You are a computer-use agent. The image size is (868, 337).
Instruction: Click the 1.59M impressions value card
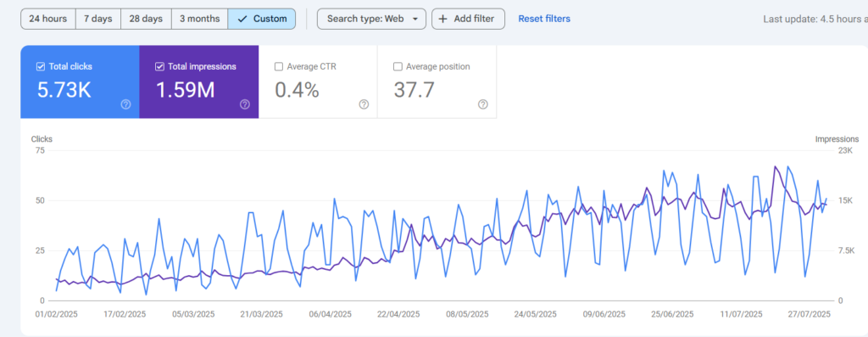pos(198,82)
